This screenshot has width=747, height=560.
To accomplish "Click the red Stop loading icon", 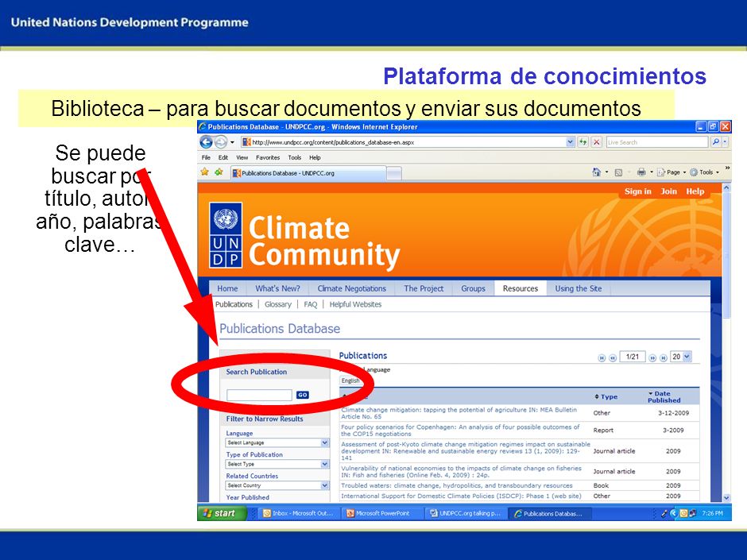I will [x=597, y=142].
